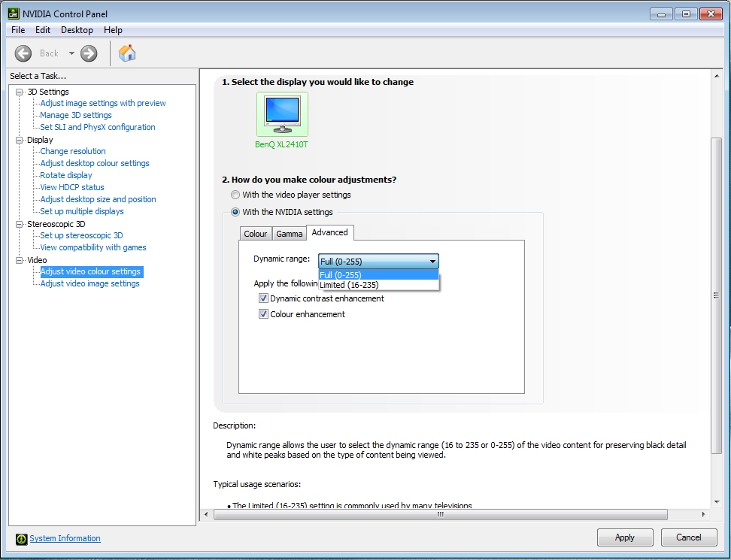Click the Cancel button
731x560 pixels.
point(689,537)
